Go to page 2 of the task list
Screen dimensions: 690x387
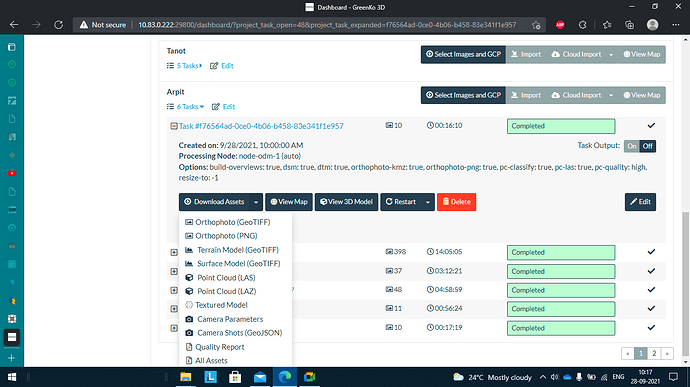click(x=654, y=354)
